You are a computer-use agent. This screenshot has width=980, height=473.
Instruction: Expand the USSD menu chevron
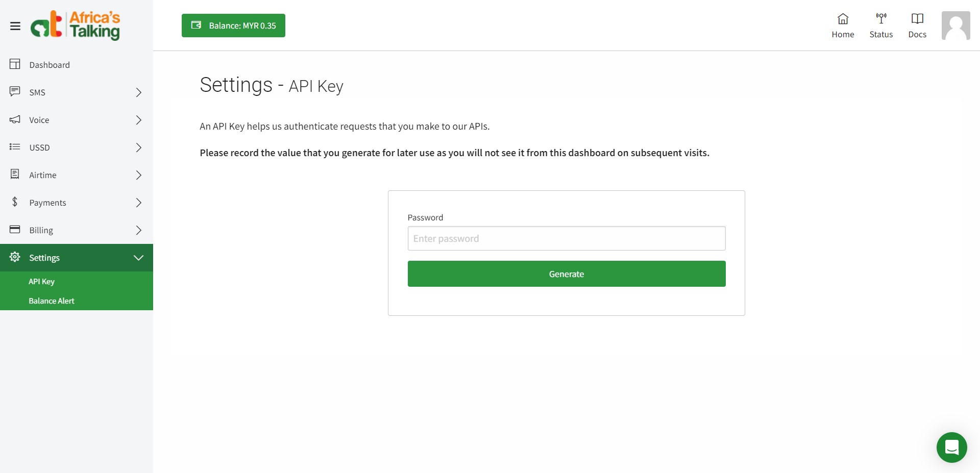point(138,147)
